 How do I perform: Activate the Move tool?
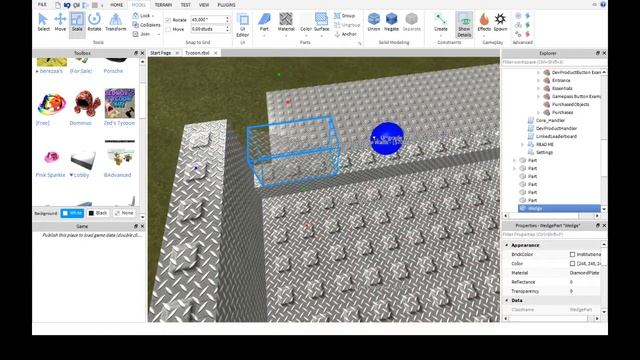coord(60,22)
